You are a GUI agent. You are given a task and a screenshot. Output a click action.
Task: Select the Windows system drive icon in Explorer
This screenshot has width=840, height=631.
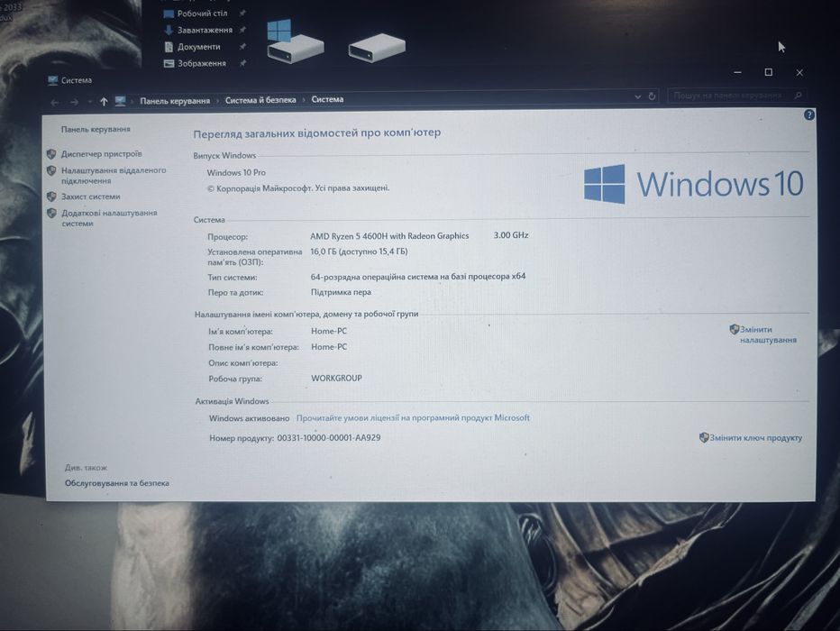click(294, 41)
